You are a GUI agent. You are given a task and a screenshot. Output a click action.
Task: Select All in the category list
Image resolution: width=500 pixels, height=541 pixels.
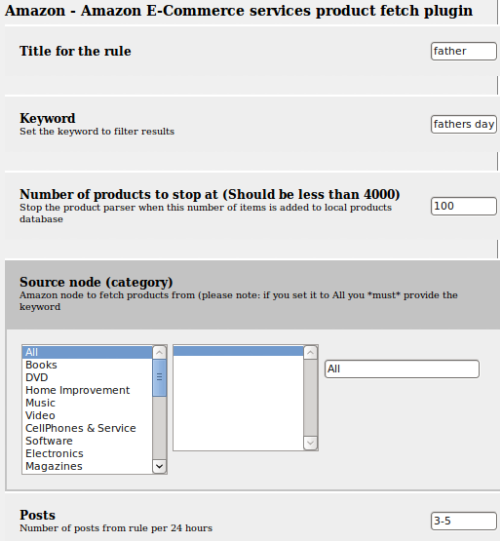tap(87, 352)
